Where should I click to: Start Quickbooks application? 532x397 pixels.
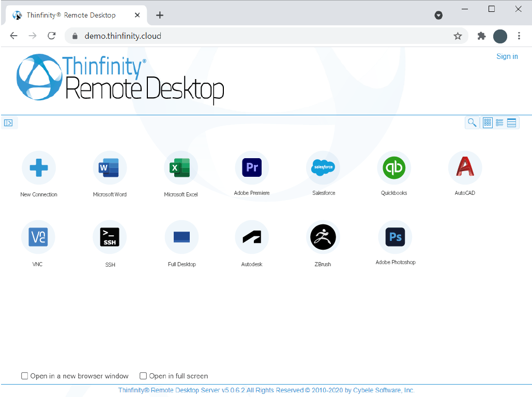point(394,167)
